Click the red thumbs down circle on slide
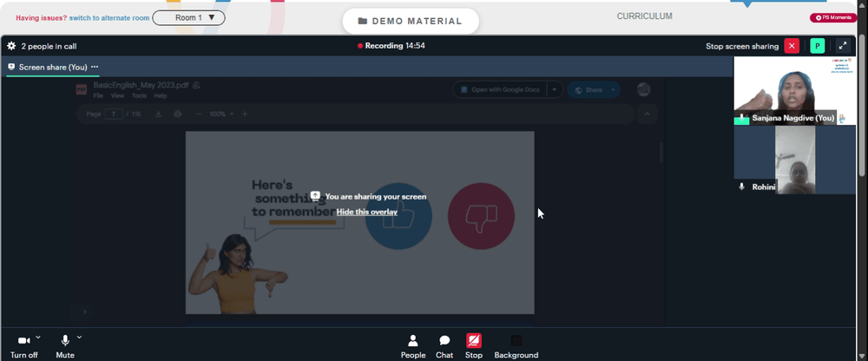This screenshot has width=868, height=361. (481, 216)
